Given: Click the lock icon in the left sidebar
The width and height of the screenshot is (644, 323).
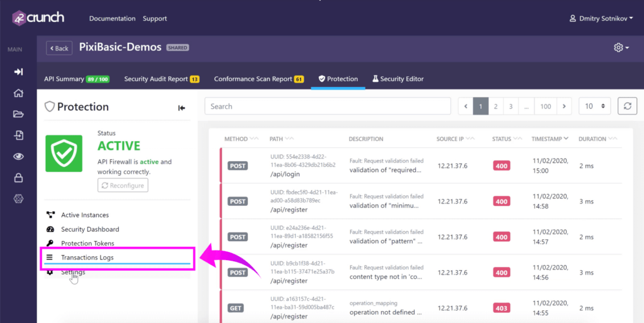Looking at the screenshot, I should pyautogui.click(x=18, y=178).
